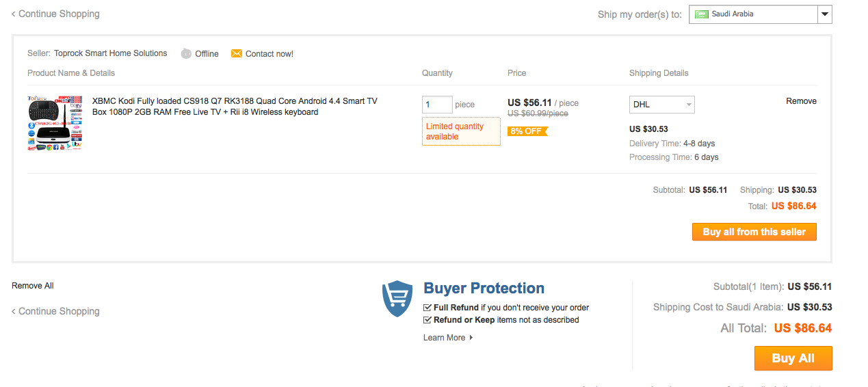Open the TV box product thumbnail
Viewport: 868px width, 387px height.
pos(55,123)
